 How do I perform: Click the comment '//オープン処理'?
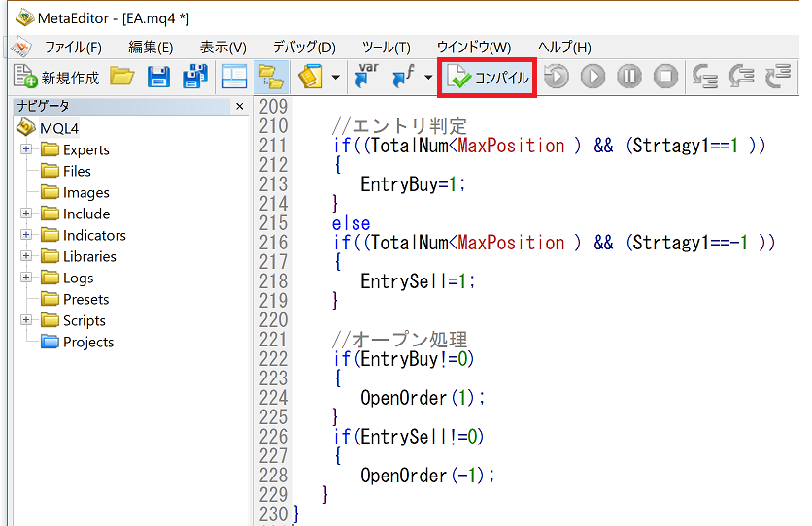tap(399, 340)
